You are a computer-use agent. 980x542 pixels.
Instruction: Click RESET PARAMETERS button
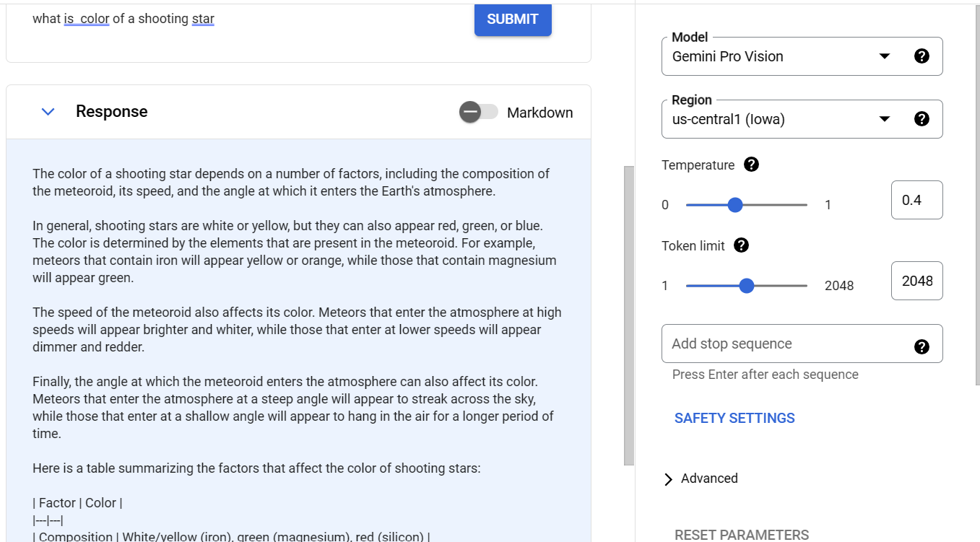[742, 535]
